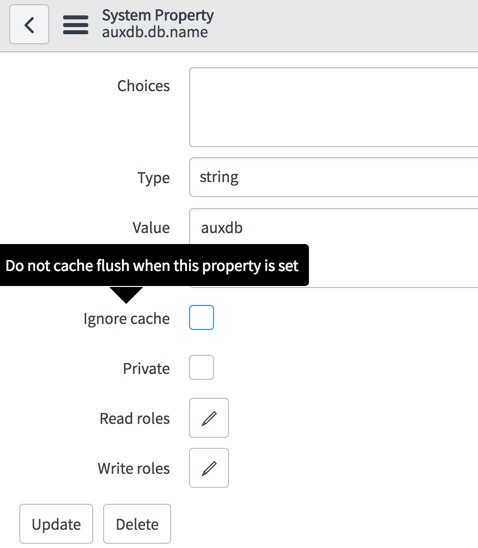Click the Value field containing auxdb
The height and width of the screenshot is (548, 478).
point(334,248)
